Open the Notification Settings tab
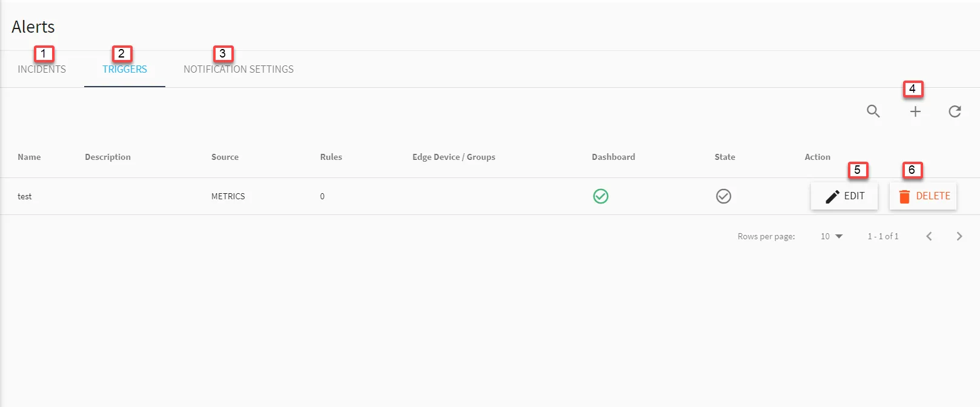This screenshot has width=980, height=407. tap(239, 69)
